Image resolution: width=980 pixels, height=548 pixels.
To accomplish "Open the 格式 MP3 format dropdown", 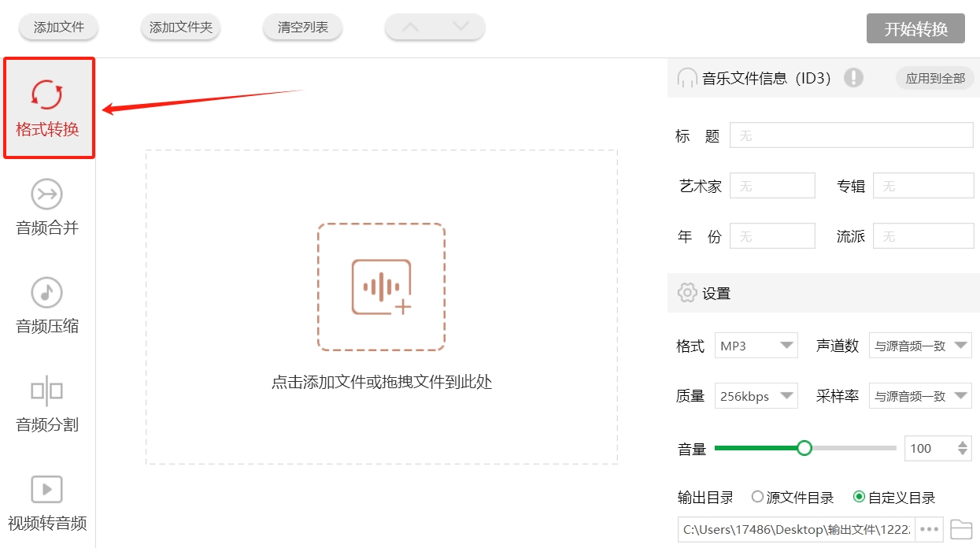I will click(x=756, y=345).
